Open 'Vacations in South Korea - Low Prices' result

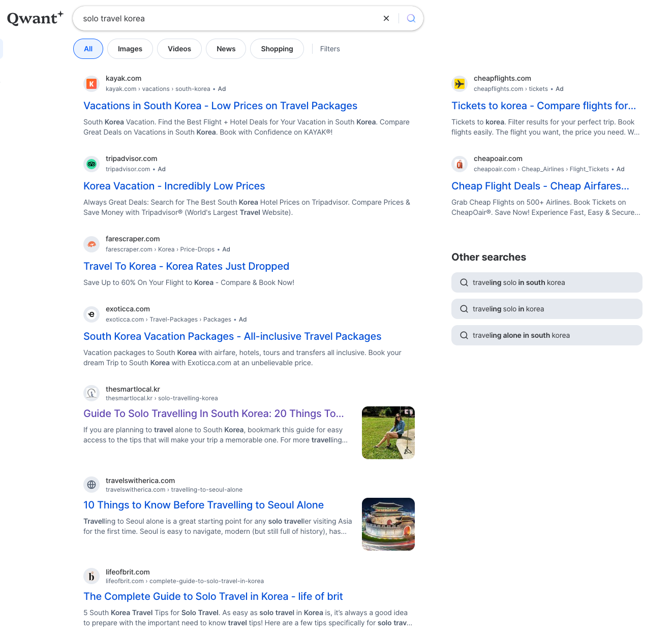coord(220,106)
